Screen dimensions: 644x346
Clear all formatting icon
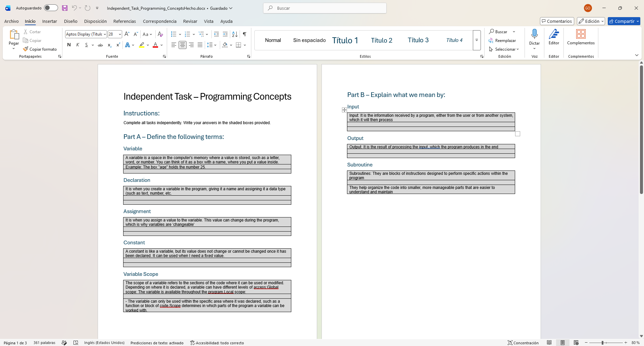click(160, 34)
